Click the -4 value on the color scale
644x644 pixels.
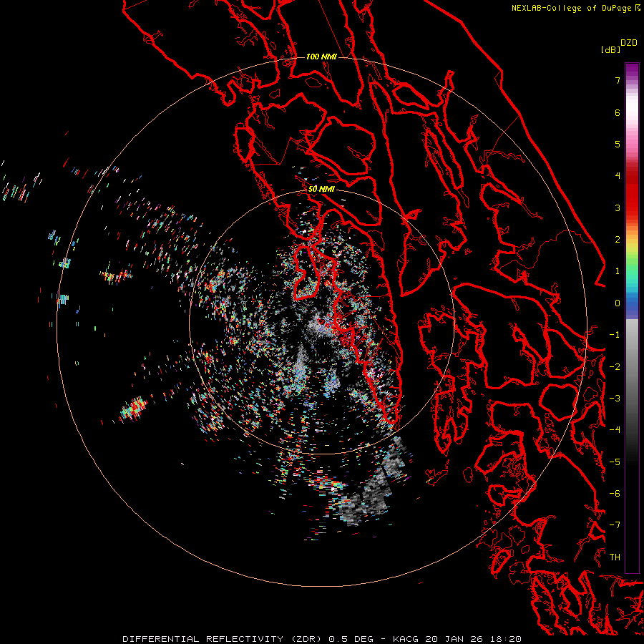pyautogui.click(x=615, y=430)
